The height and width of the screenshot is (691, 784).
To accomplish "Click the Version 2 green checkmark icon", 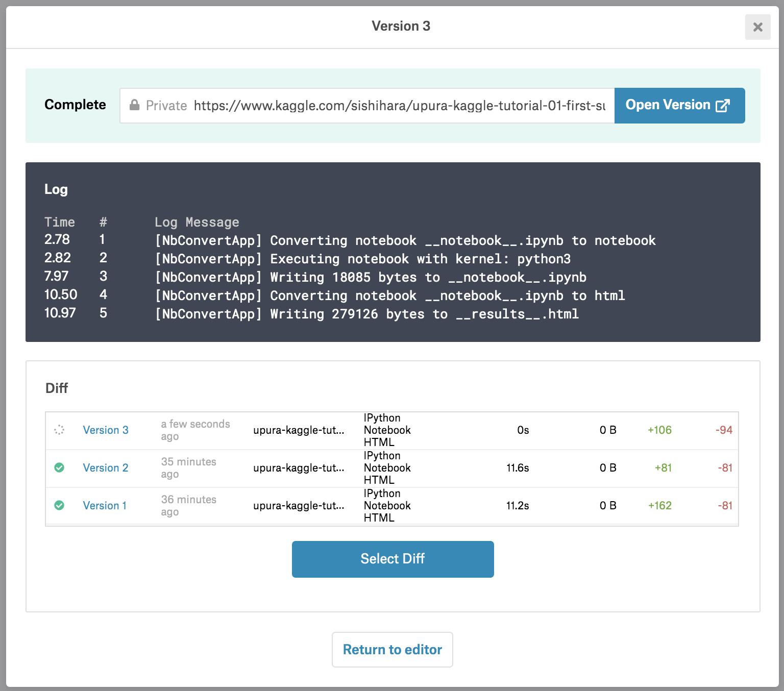I will 59,467.
